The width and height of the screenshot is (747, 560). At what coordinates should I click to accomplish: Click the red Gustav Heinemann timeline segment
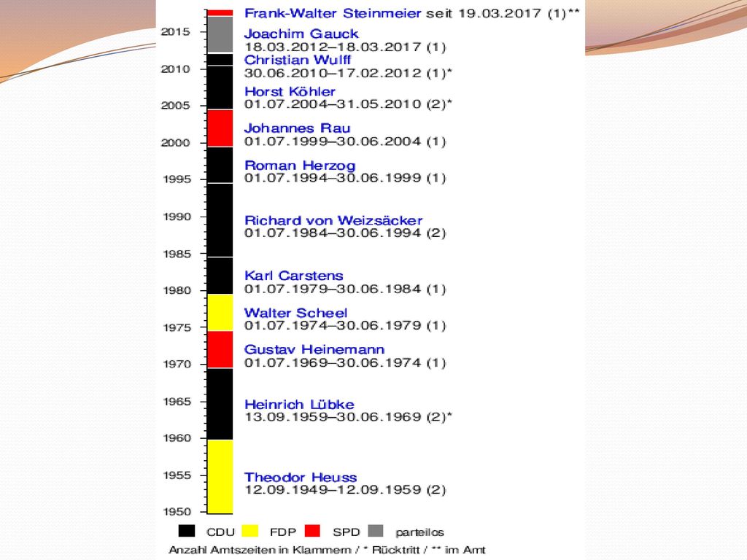(x=220, y=349)
